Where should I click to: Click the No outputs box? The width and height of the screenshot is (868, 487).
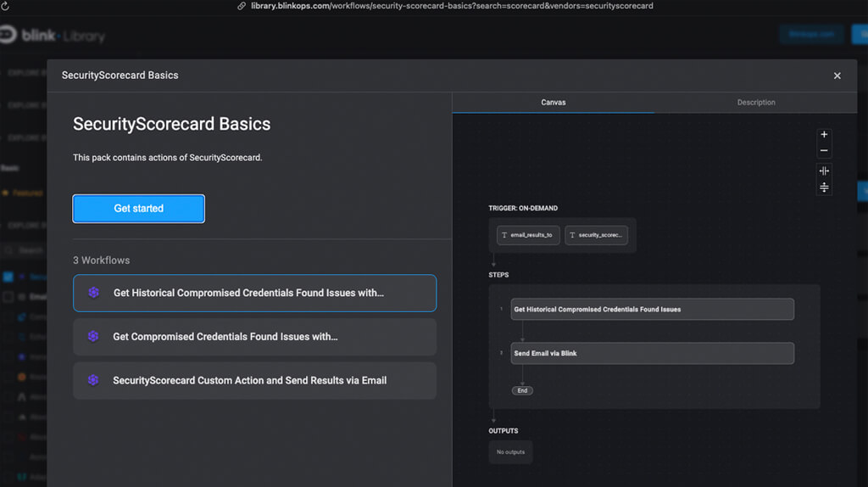[x=510, y=452]
